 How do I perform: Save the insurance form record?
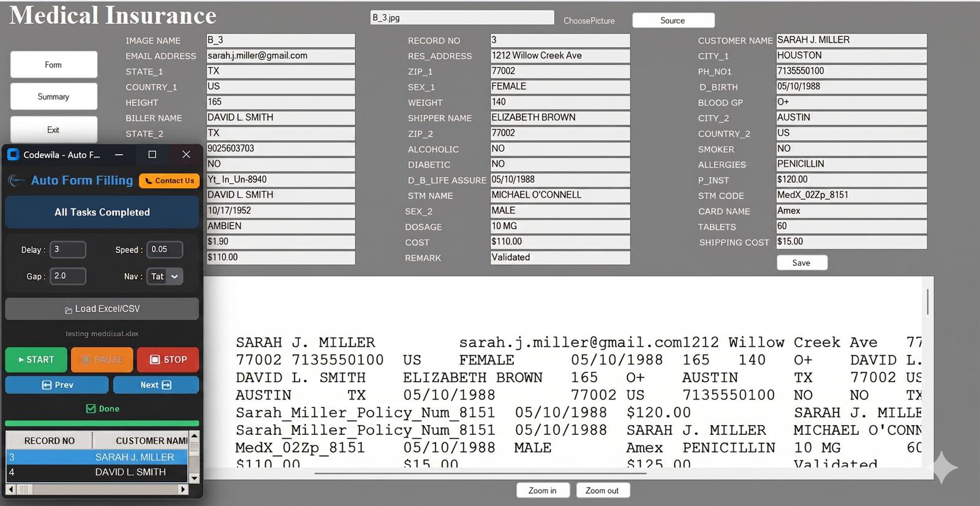click(802, 263)
